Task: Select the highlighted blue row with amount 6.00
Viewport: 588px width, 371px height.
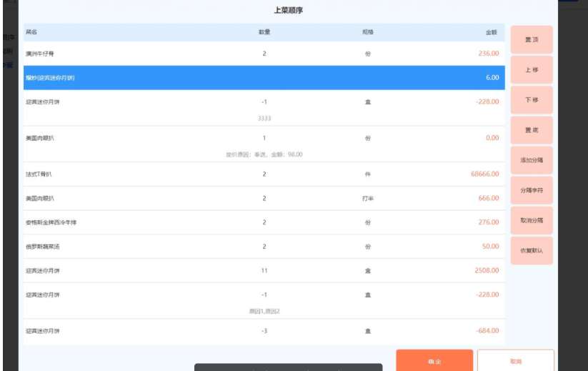Action: pyautogui.click(x=264, y=78)
